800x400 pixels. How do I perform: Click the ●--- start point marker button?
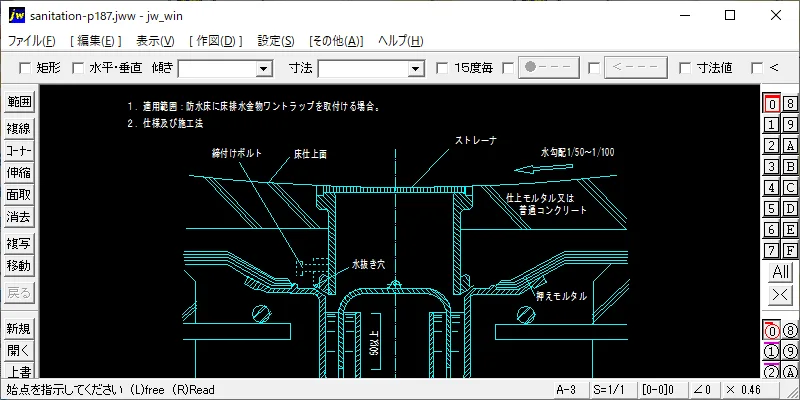point(548,68)
